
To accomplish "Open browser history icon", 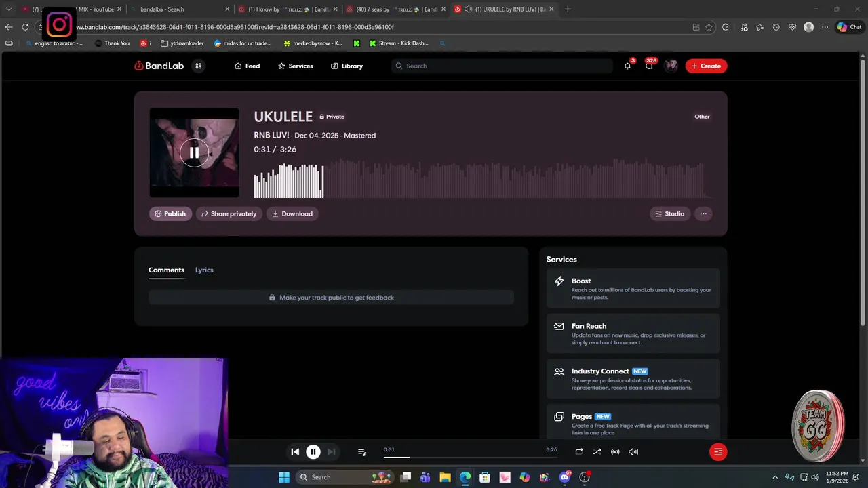I will pos(776,27).
